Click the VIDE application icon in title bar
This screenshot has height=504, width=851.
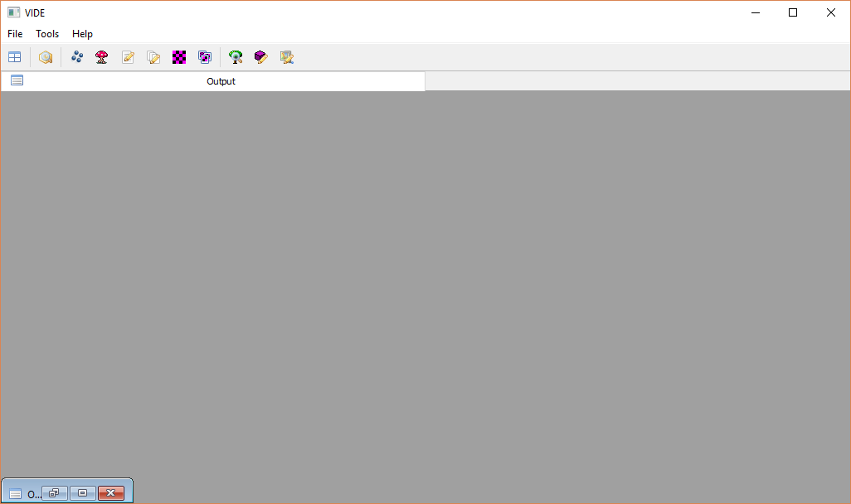[13, 12]
